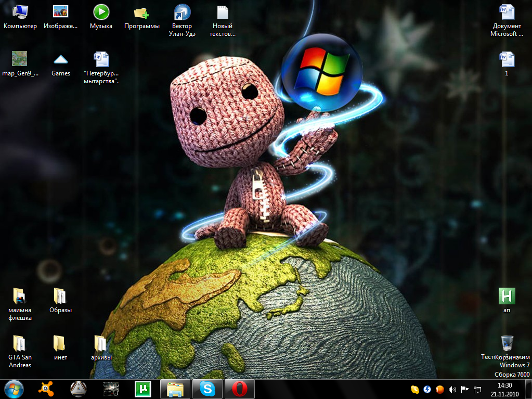532x399 pixels.
Task: Open the volume control in tray
Action: (452, 389)
